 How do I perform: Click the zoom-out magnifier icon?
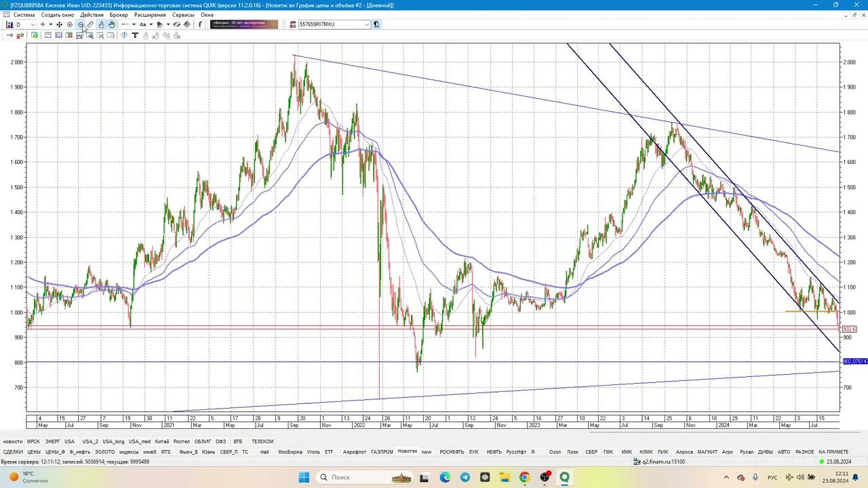click(80, 24)
